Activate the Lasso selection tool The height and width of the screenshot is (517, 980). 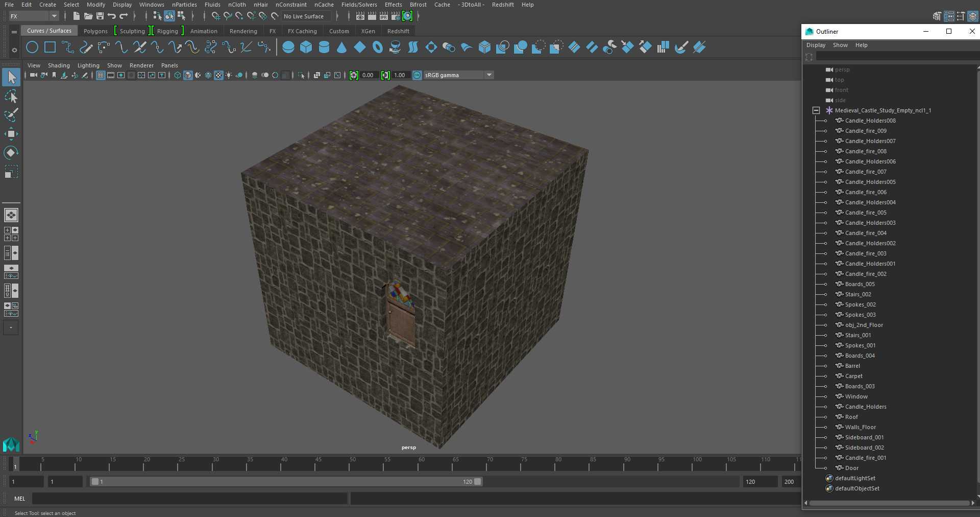(x=11, y=97)
